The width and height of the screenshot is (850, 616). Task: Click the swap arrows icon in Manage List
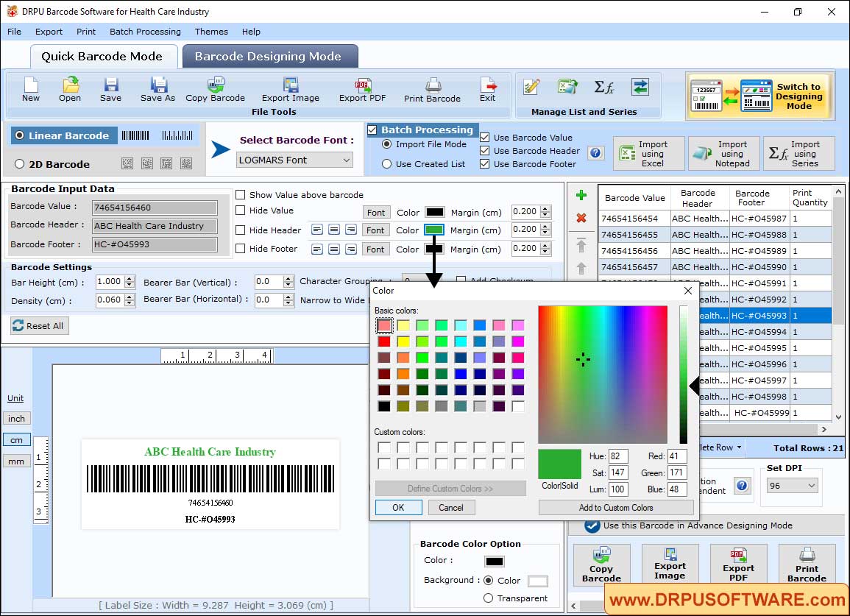640,87
